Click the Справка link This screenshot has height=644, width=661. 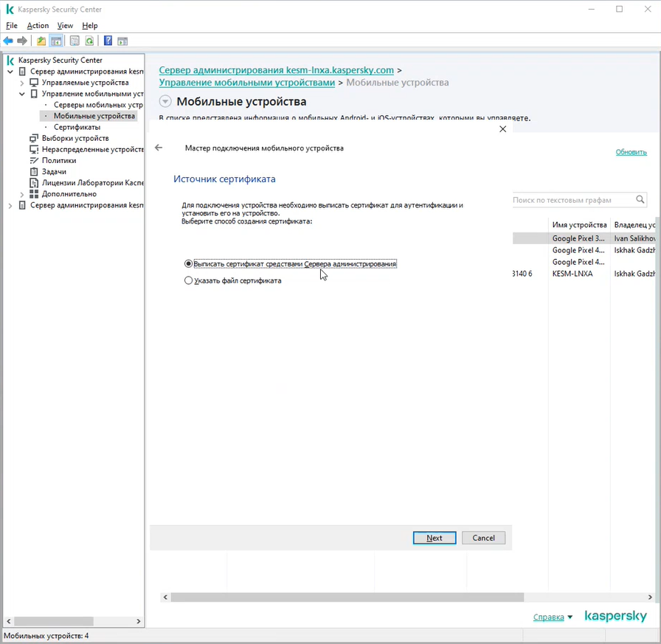click(548, 617)
